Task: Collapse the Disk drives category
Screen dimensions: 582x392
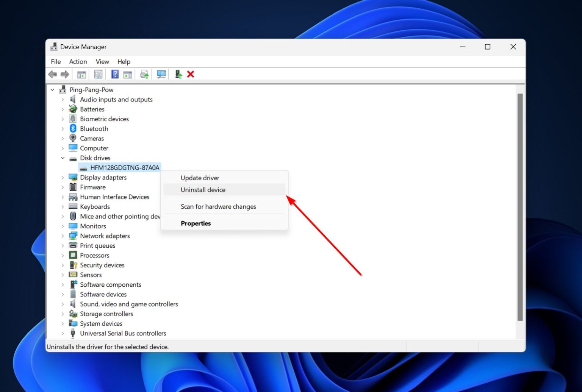Action: [63, 158]
